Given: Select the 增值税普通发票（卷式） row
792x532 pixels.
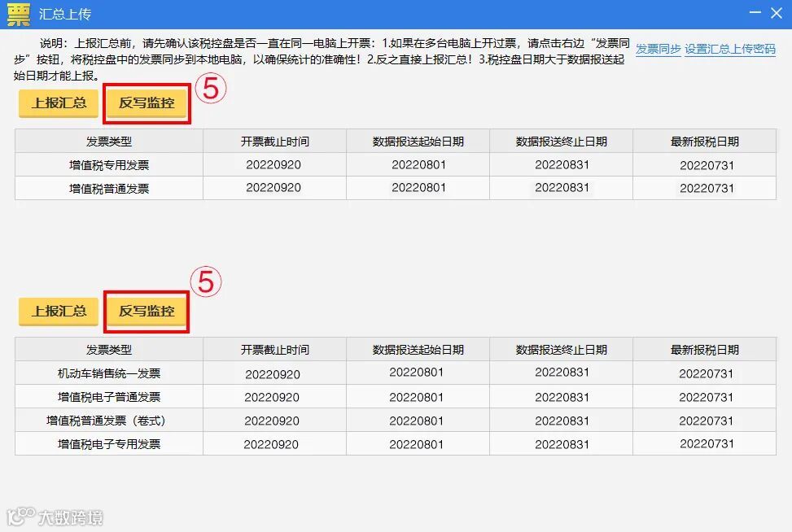Looking at the screenshot, I should pos(108,421).
